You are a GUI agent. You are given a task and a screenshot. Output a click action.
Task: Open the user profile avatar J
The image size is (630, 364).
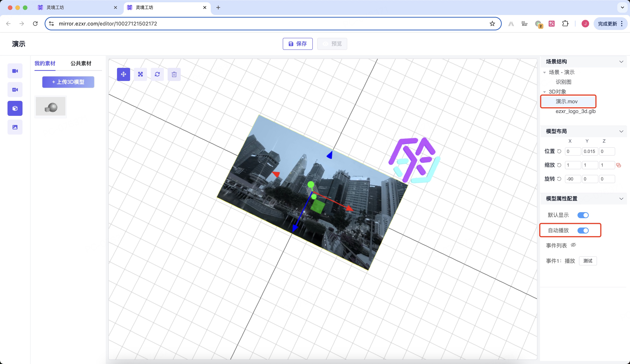point(585,23)
